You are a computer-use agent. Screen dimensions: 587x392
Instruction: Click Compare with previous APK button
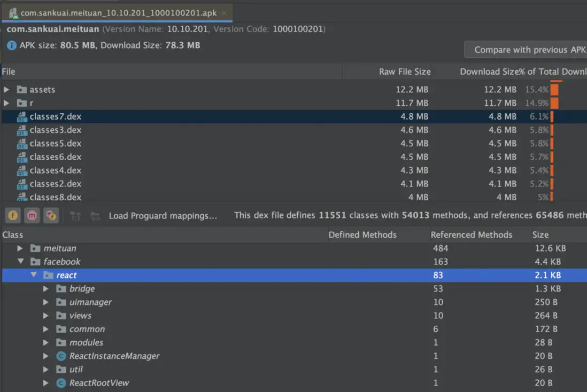tap(527, 50)
